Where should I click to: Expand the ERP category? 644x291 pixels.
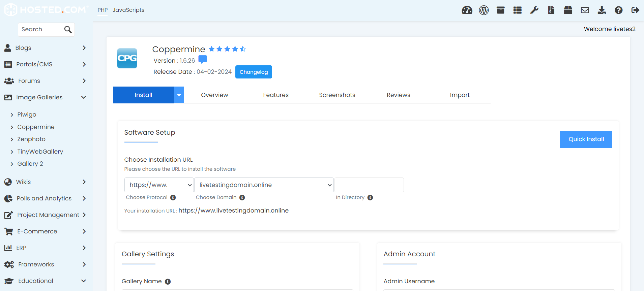click(x=84, y=248)
